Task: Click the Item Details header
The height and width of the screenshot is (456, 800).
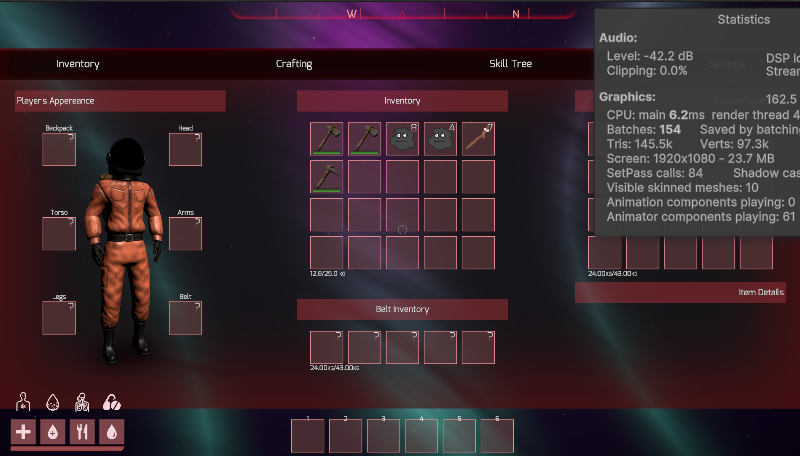Action: (x=680, y=292)
